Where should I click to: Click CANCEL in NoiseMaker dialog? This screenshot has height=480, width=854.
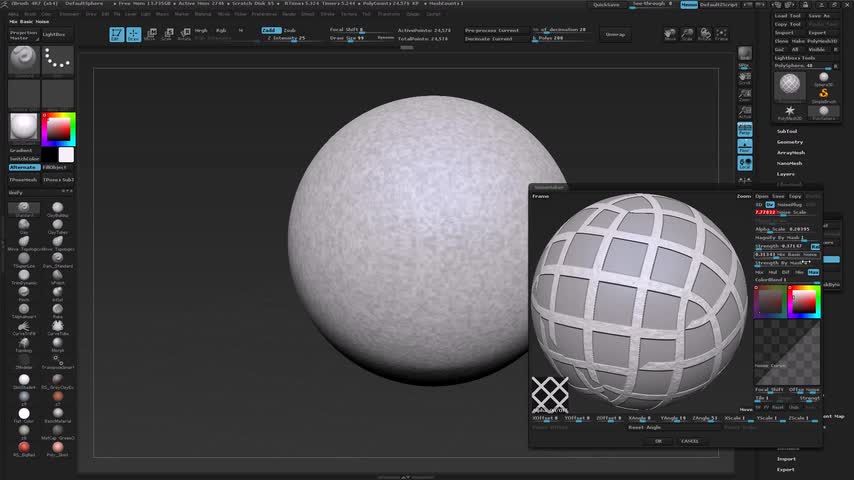[690, 440]
